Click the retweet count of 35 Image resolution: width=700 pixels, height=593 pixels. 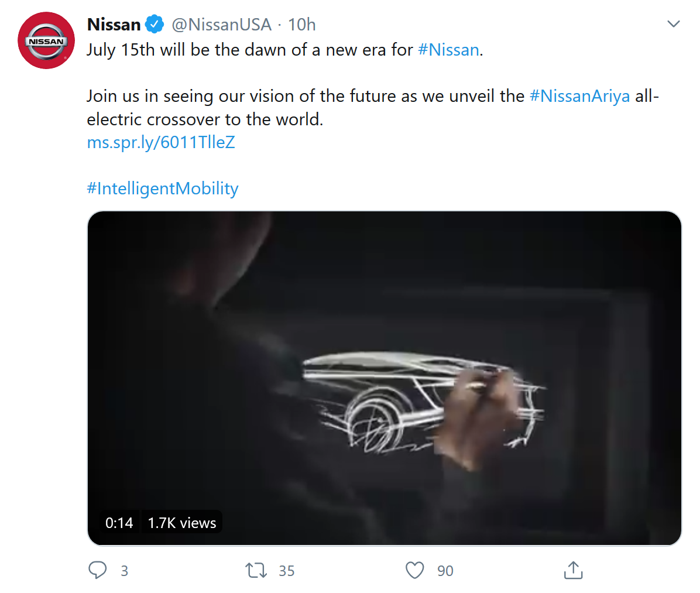[287, 571]
